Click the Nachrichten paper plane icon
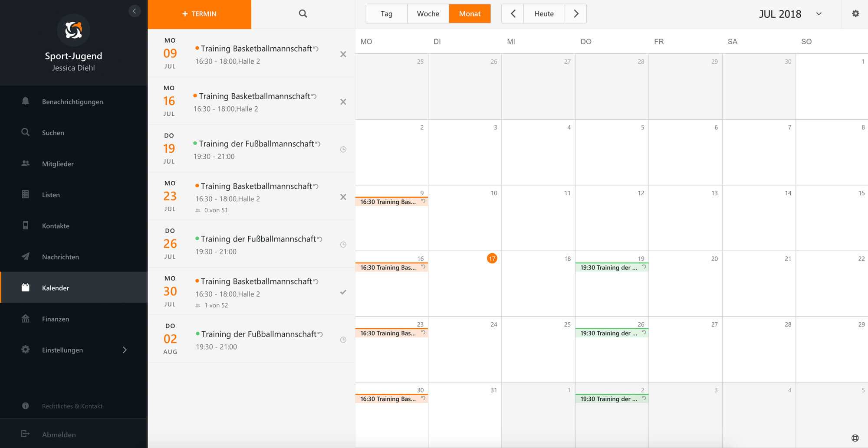 (26, 257)
